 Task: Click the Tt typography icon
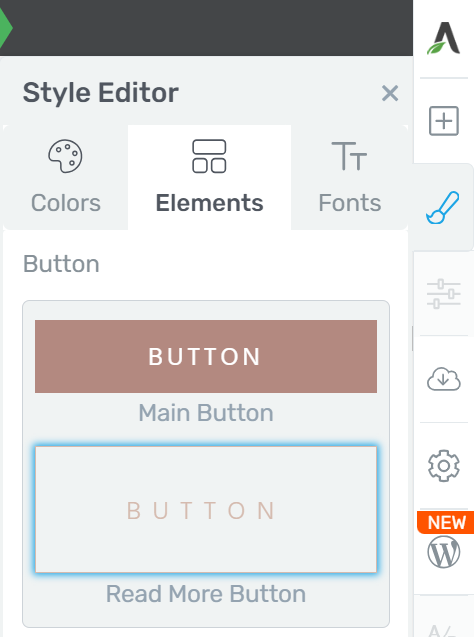coord(349,156)
